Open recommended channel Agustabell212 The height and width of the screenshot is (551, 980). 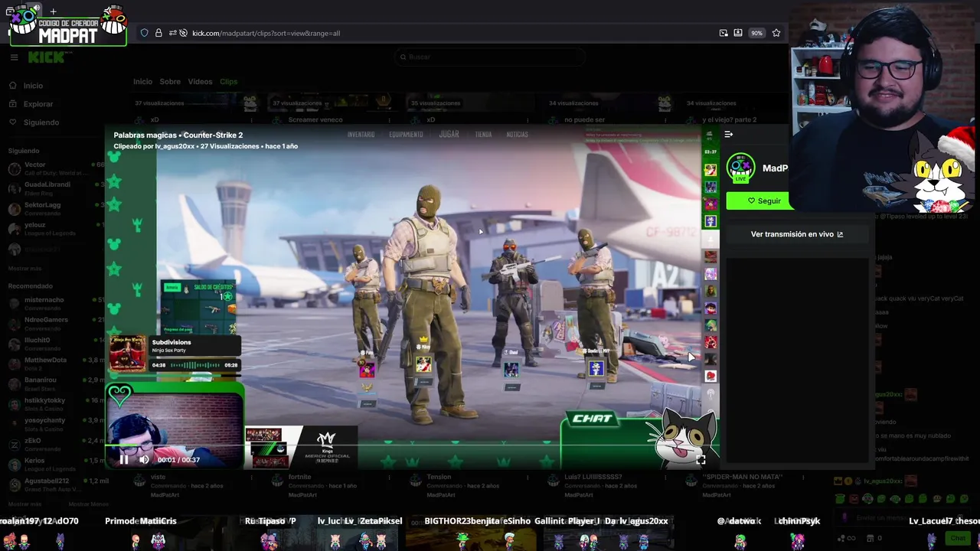point(55,484)
